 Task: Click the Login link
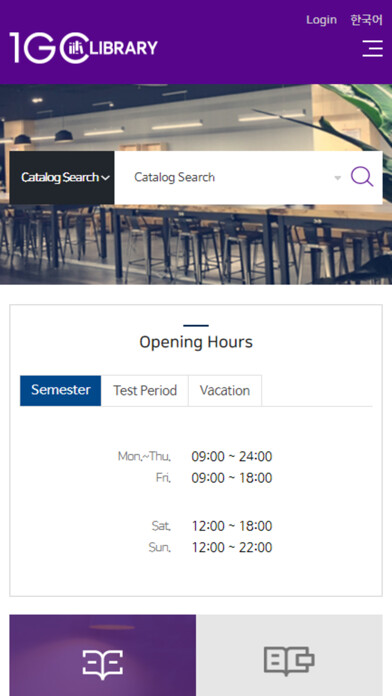(x=321, y=20)
